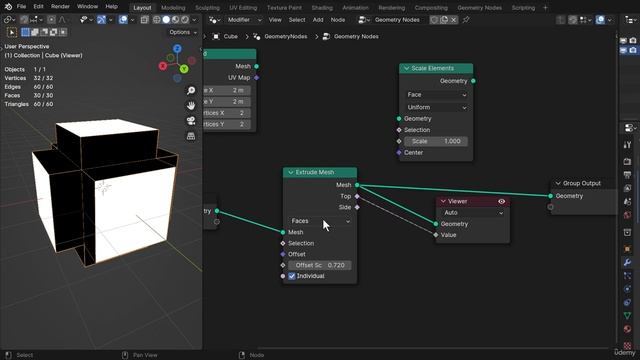Open node editor Add menu
640x360 pixels.
pos(318,20)
